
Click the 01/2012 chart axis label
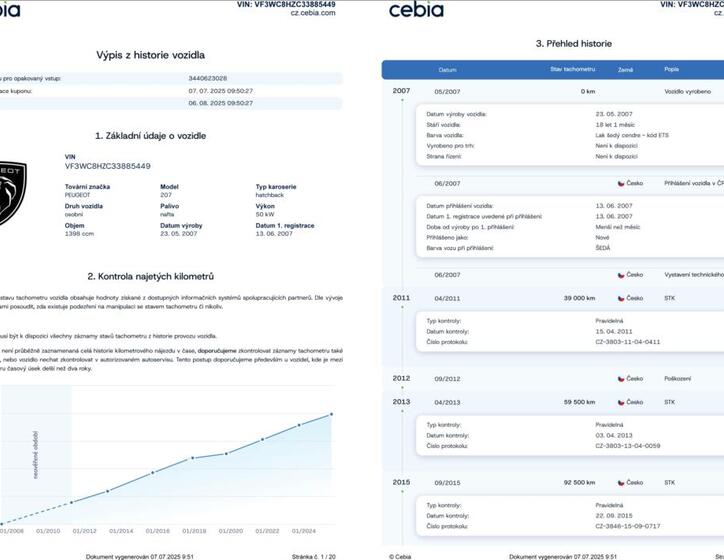point(84,531)
